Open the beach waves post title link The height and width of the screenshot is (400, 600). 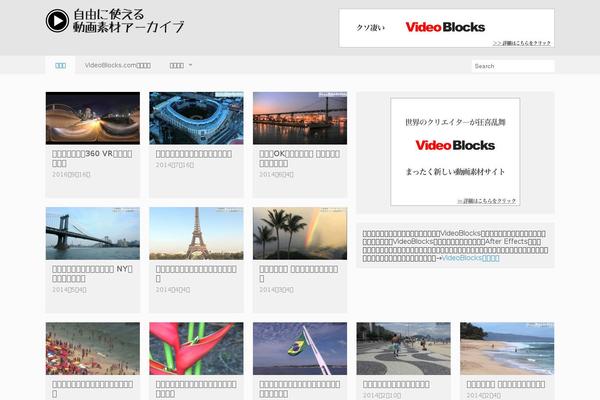tap(505, 384)
